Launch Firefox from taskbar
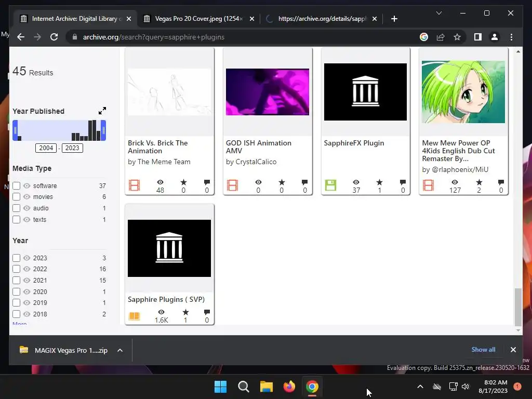This screenshot has height=399, width=532. coord(289,387)
